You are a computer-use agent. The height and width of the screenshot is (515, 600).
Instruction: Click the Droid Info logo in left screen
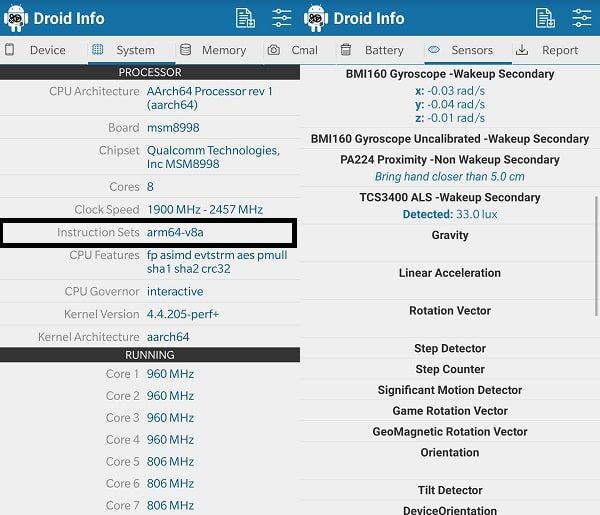coord(16,18)
